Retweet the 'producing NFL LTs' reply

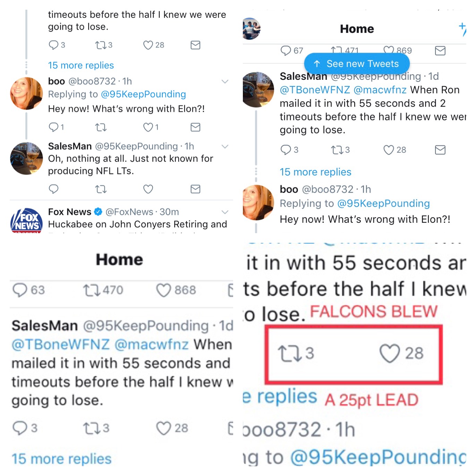click(101, 189)
